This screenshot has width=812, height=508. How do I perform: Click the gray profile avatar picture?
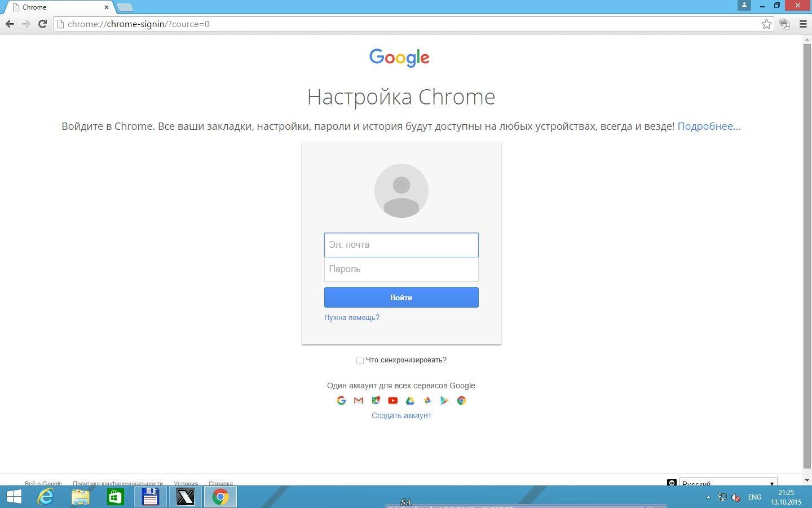401,191
